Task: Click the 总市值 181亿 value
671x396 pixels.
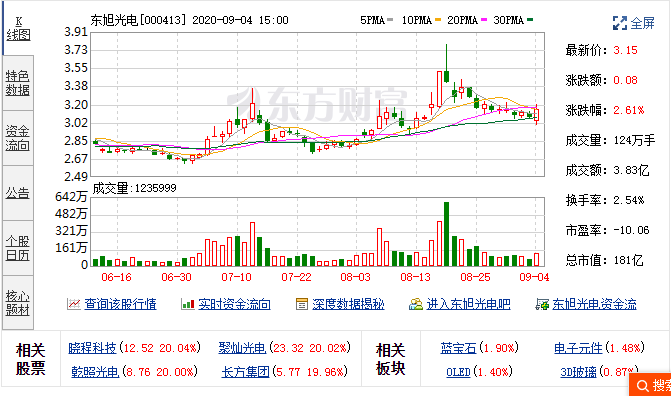Action: (x=628, y=260)
